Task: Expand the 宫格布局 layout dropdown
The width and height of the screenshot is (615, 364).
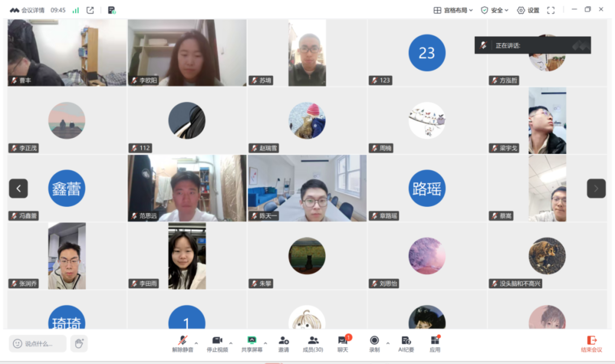Action: click(x=453, y=10)
